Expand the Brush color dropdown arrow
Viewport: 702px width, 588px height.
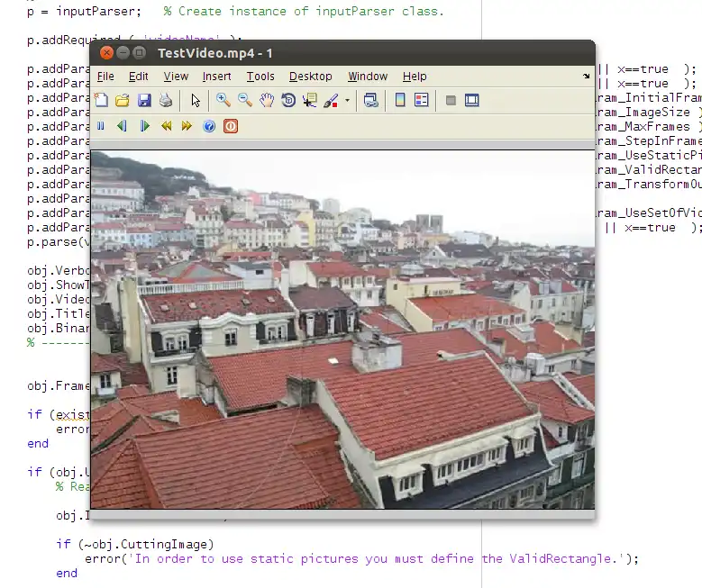point(347,100)
